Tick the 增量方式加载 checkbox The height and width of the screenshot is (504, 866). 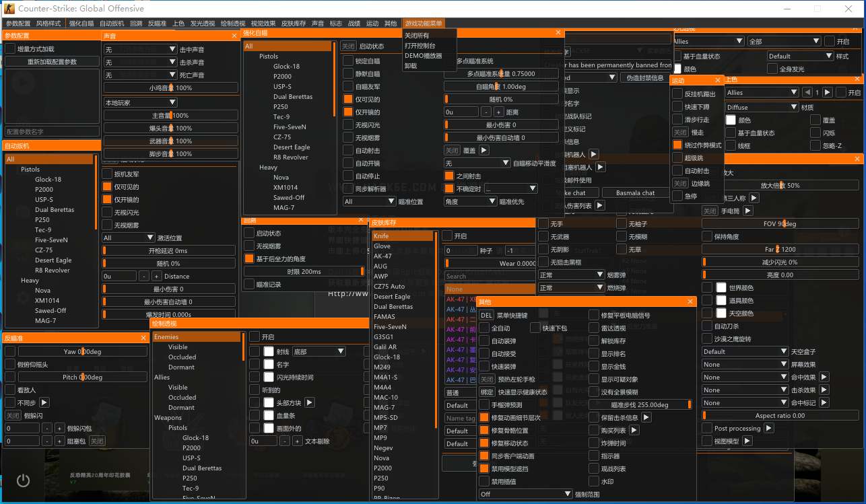[x=11, y=48]
